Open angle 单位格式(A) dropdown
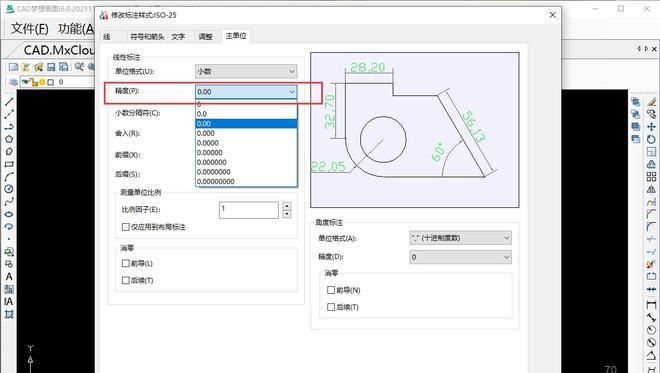Screen dimensions: 660x373 tap(460, 238)
